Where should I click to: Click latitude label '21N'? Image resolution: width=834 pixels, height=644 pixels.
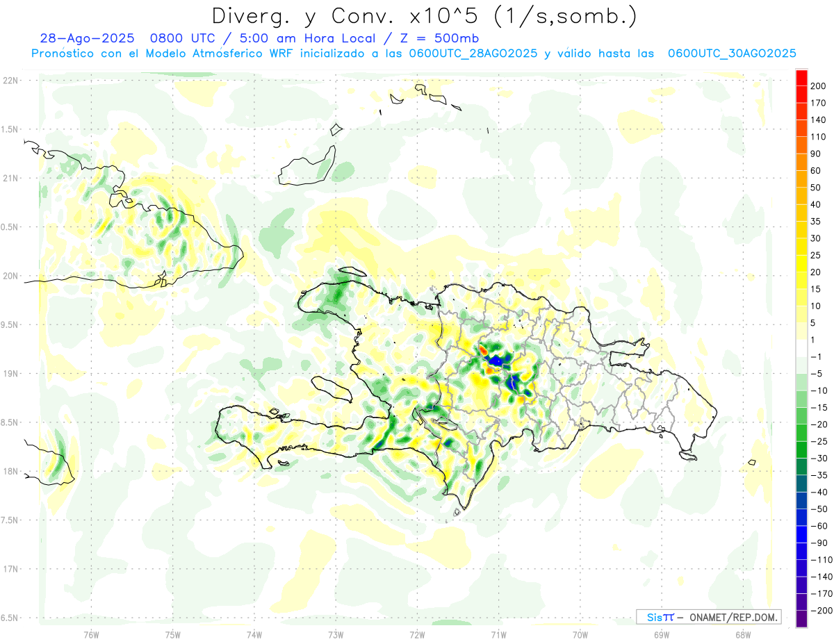click(10, 178)
